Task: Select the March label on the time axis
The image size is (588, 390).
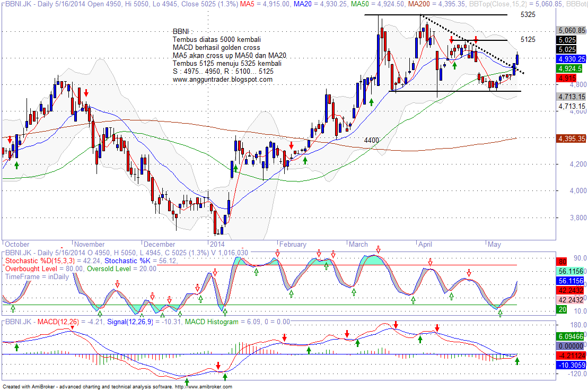Action: pyautogui.click(x=358, y=245)
